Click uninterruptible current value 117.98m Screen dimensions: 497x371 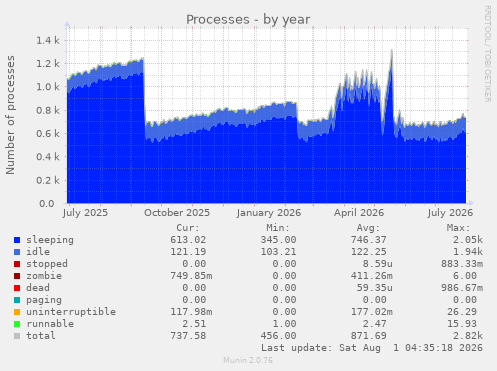tap(191, 312)
